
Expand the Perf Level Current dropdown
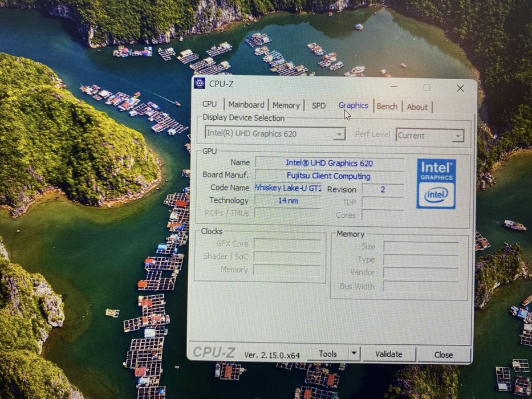[x=430, y=136]
